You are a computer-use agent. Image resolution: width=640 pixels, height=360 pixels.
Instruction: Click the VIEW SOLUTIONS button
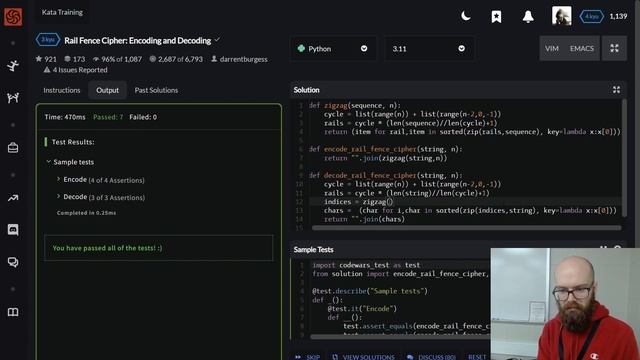363,357
